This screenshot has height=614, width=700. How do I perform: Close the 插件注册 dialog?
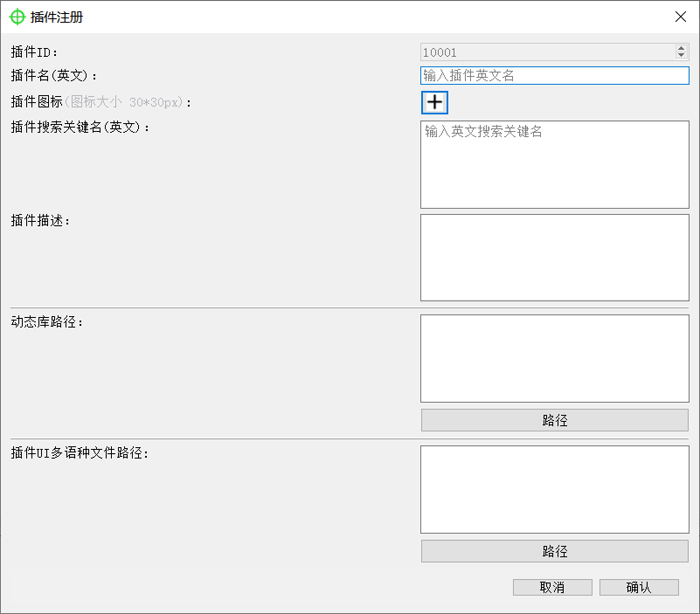(681, 16)
